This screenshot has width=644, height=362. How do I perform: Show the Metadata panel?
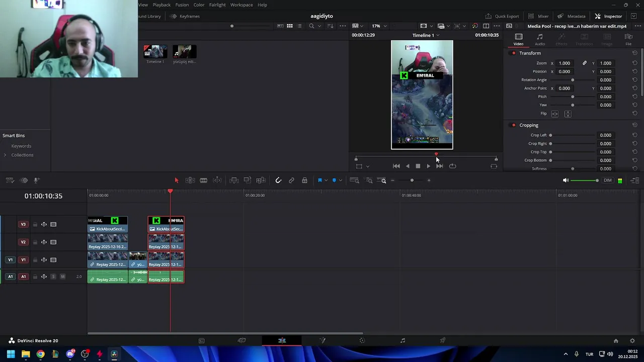tap(571, 16)
